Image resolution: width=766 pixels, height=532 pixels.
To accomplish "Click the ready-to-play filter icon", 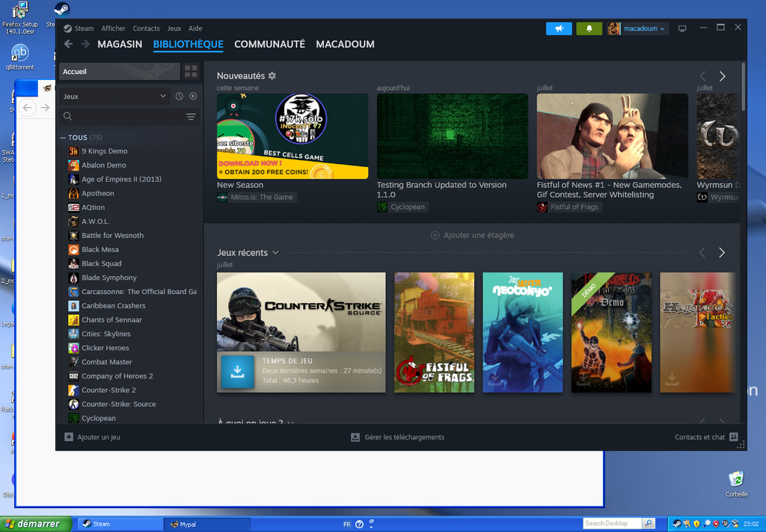I will 194,97.
